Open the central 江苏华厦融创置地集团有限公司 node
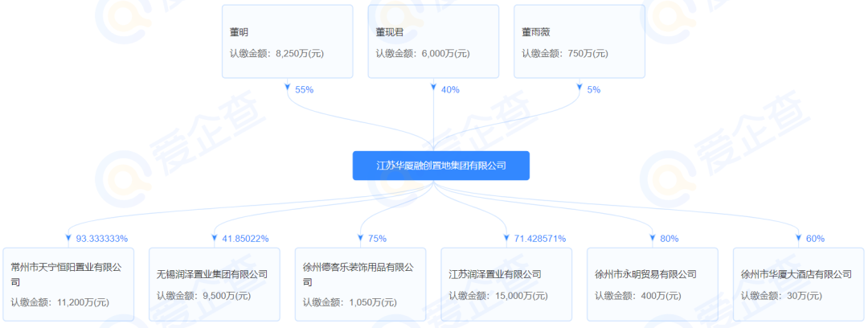The image size is (868, 328). click(440, 166)
